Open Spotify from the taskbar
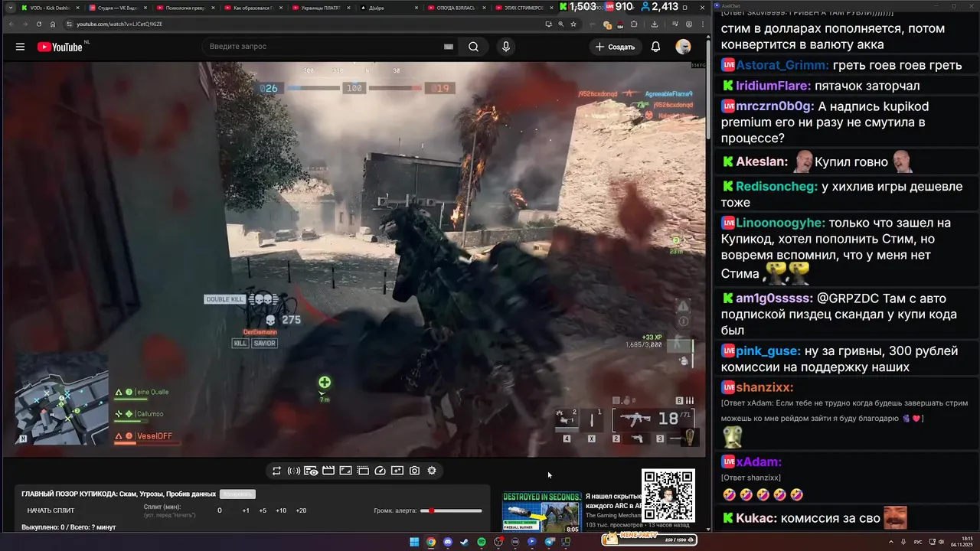 click(x=481, y=542)
